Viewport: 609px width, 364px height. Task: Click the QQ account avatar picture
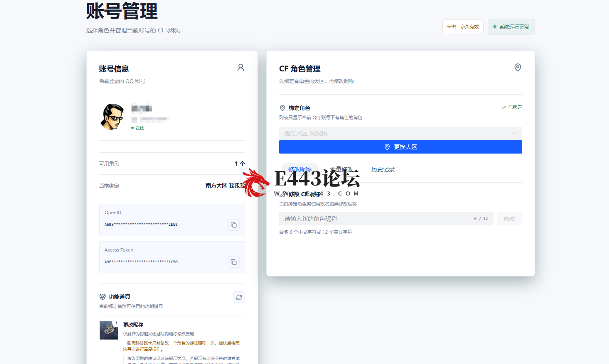113,117
